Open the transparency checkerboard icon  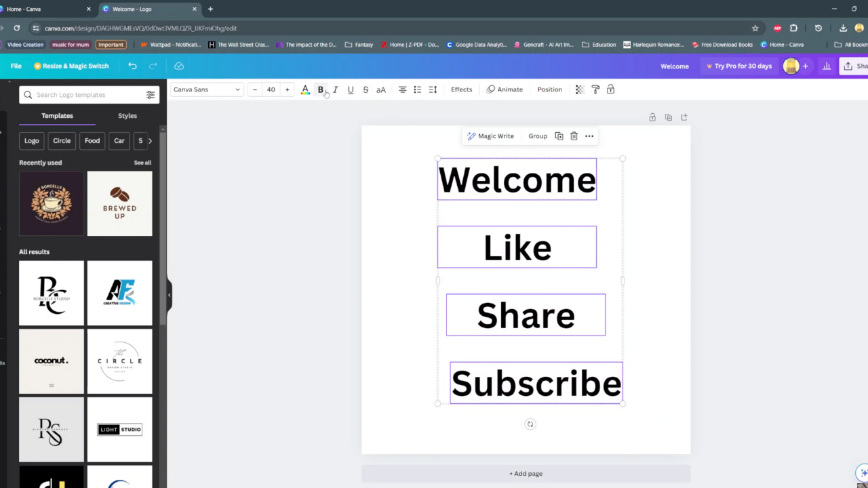click(580, 89)
